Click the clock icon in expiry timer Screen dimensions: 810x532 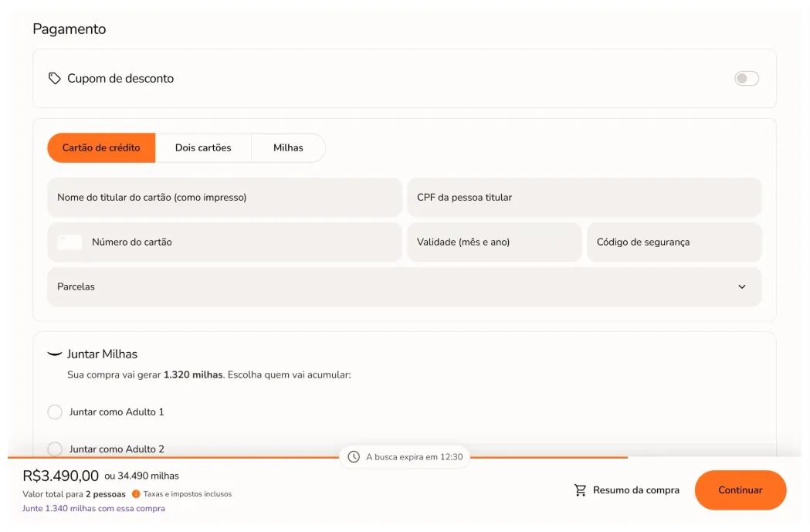(x=354, y=456)
